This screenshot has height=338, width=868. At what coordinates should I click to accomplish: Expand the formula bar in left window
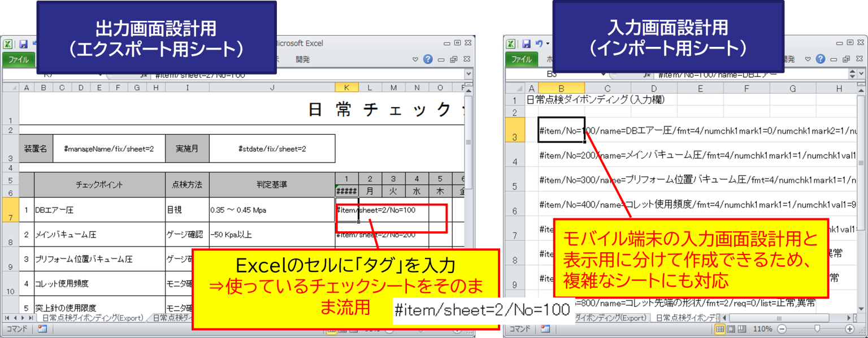(x=468, y=74)
